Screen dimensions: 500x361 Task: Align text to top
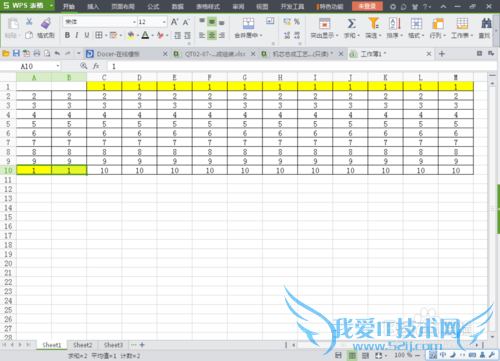pos(202,22)
